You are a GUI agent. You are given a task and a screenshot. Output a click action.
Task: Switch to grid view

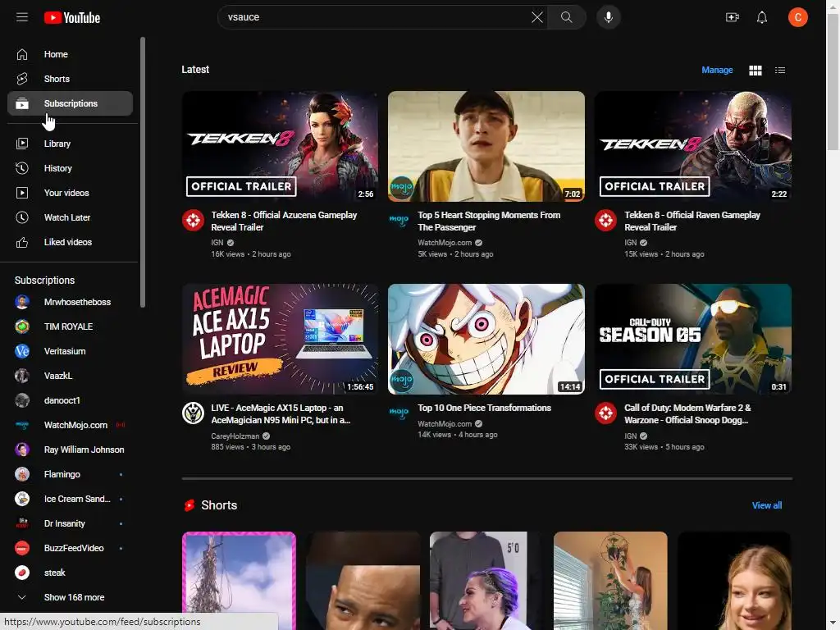[756, 71]
